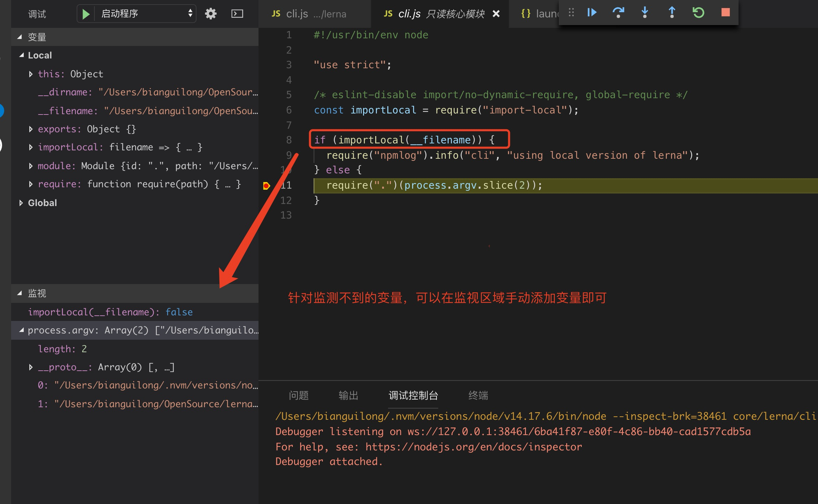
Task: Open launch.json with the gear icon
Action: 210,14
